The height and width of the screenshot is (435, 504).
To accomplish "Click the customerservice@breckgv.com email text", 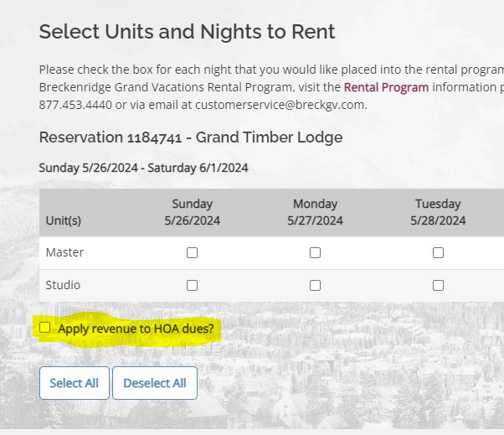I will tap(281, 105).
